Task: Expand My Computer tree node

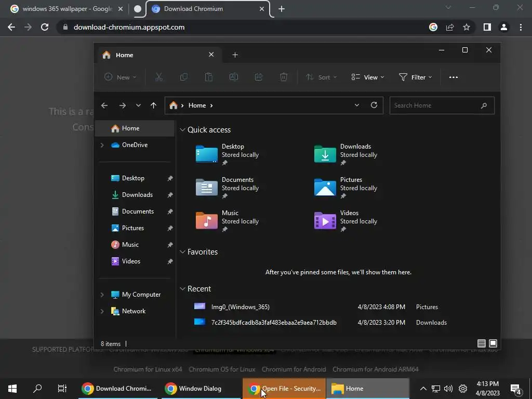Action: tap(102, 295)
